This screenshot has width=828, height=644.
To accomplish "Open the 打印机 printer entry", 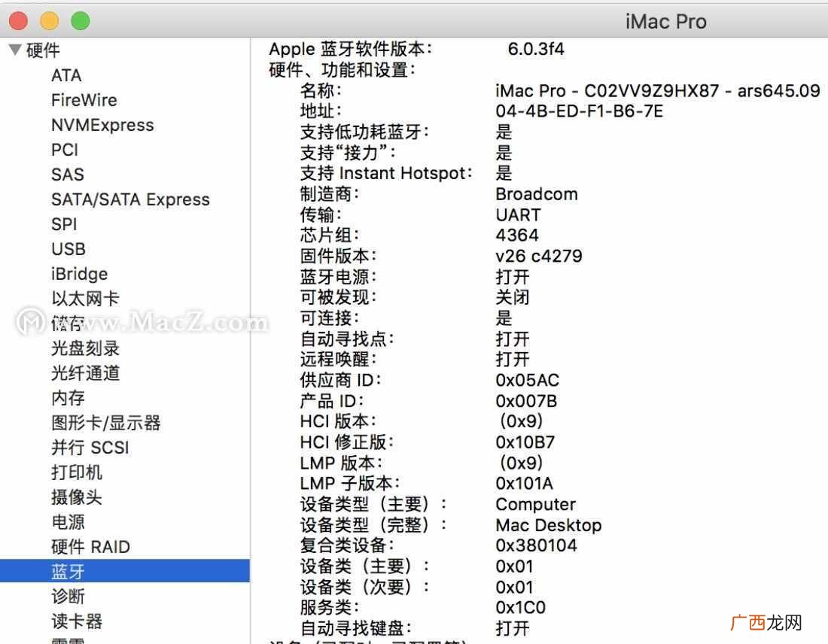I will tap(77, 472).
